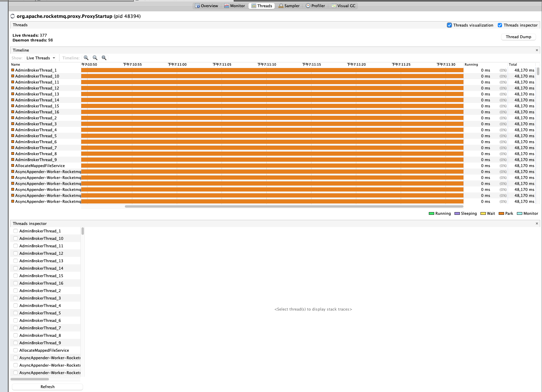542x392 pixels.
Task: Go to the Profiler tab
Action: 315,6
